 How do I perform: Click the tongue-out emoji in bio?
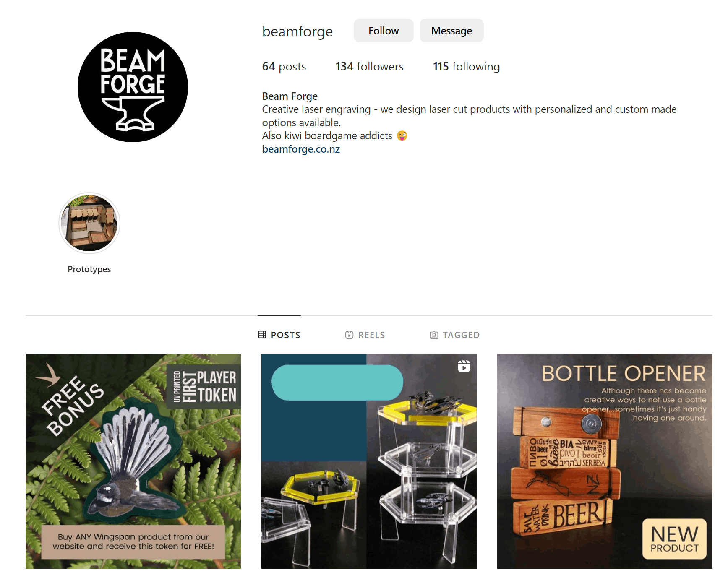(402, 136)
